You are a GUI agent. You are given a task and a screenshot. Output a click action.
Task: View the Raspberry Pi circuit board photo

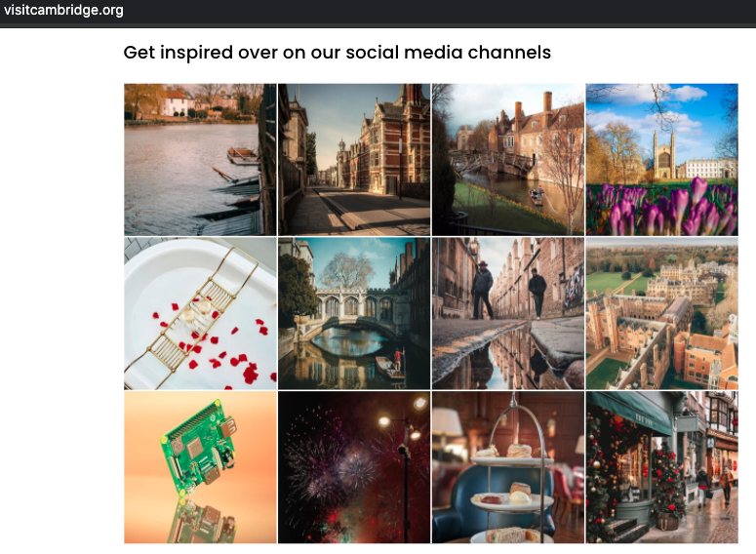coord(200,467)
